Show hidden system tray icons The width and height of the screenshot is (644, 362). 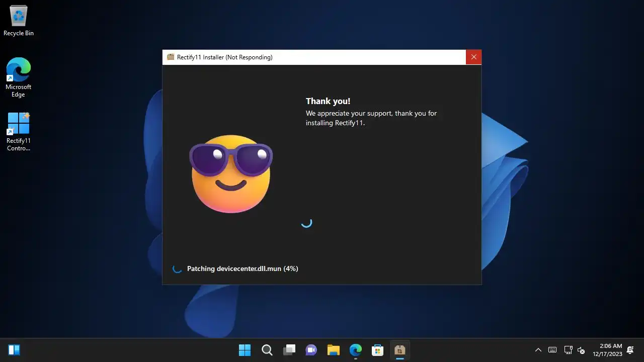coord(538,350)
